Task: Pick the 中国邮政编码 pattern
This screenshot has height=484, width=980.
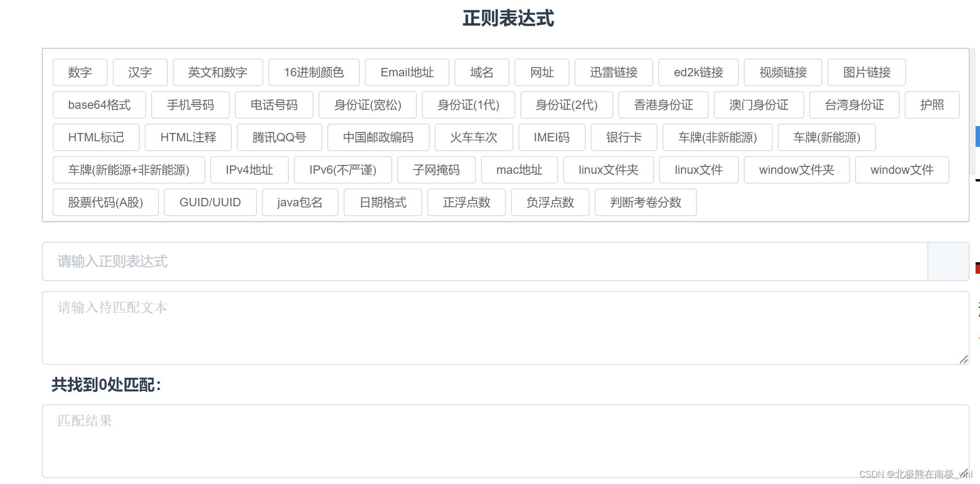Action: point(378,137)
